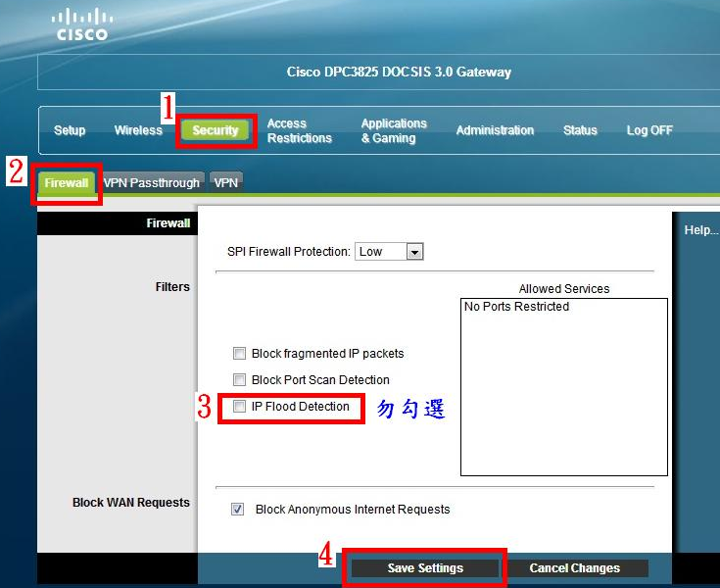Expand SPI Firewall Protection dropdown
Image resolution: width=720 pixels, height=588 pixels.
[x=389, y=252]
